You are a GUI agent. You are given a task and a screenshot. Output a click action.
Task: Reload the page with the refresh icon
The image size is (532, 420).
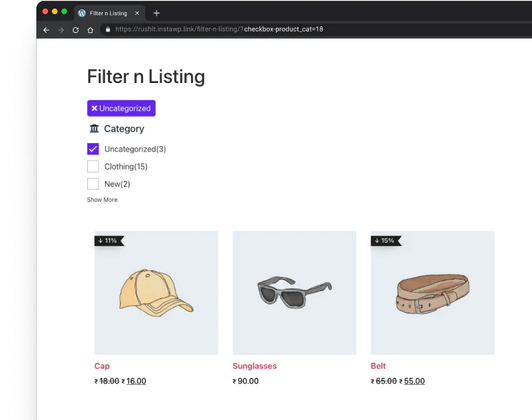click(x=76, y=30)
